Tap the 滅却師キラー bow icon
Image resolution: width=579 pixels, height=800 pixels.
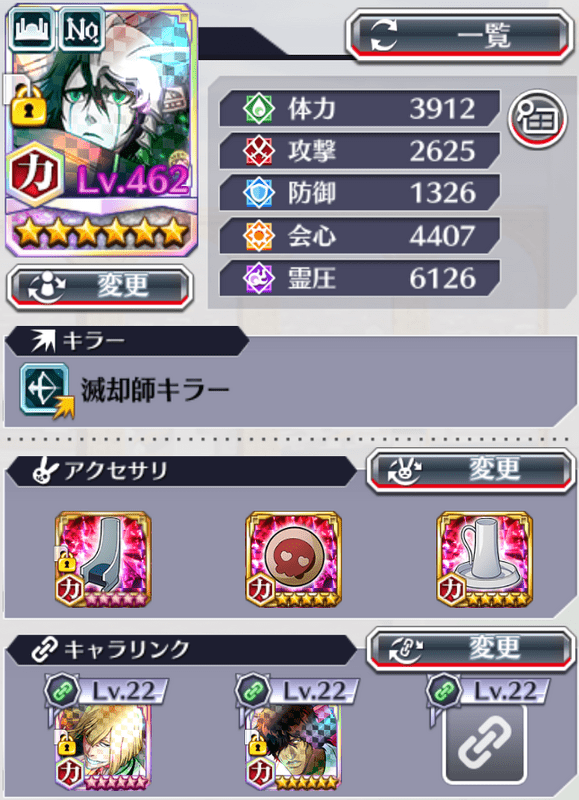[x=46, y=390]
